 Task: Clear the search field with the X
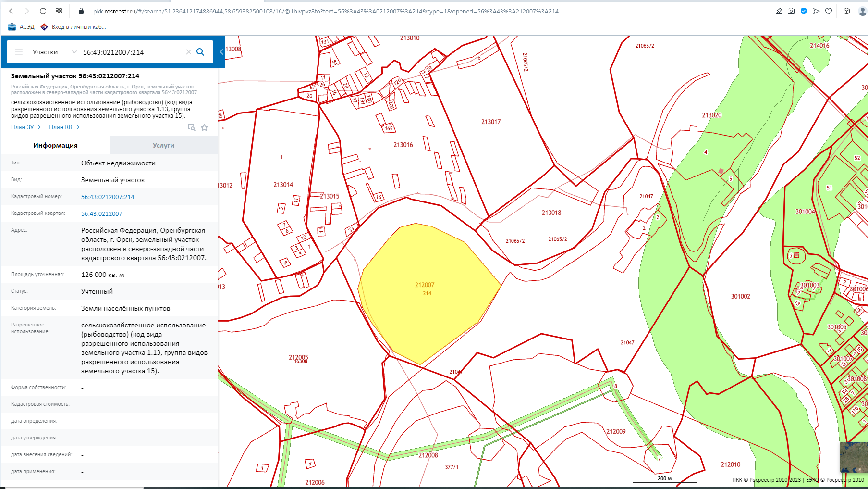[189, 52]
